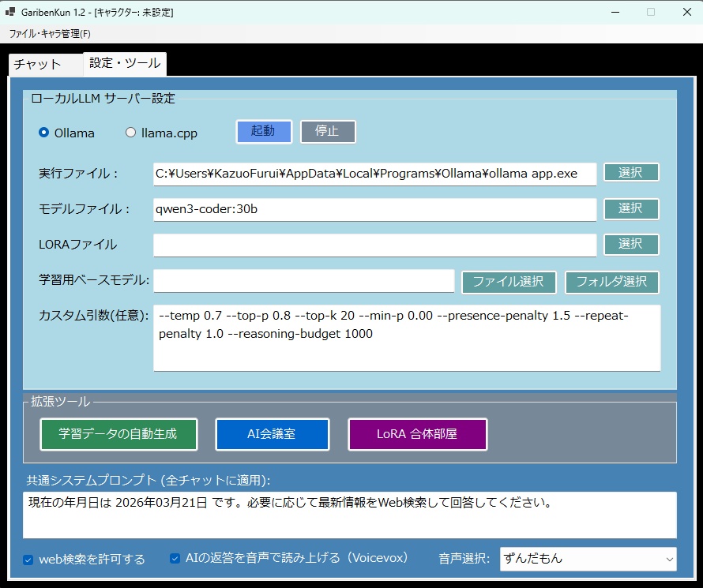
Task: Open the AI会議室 tool
Action: click(x=272, y=433)
